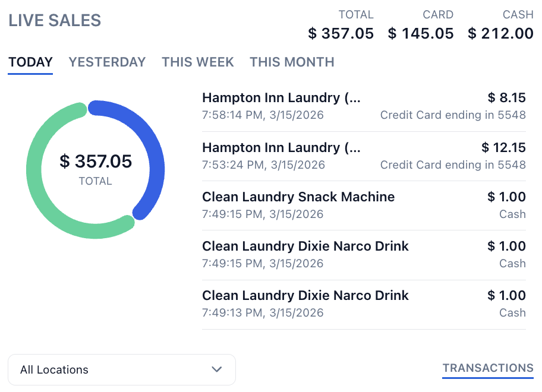Select the TODAY tab

30,62
